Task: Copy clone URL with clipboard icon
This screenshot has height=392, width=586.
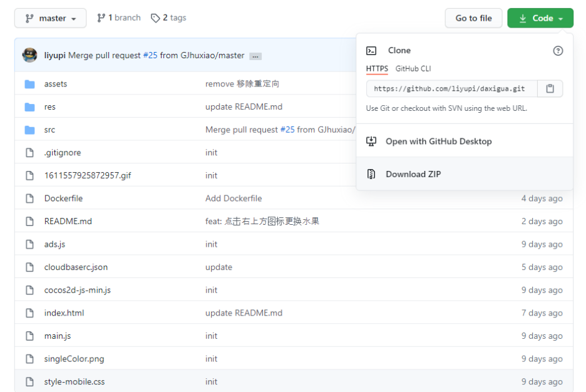Action: coord(550,89)
